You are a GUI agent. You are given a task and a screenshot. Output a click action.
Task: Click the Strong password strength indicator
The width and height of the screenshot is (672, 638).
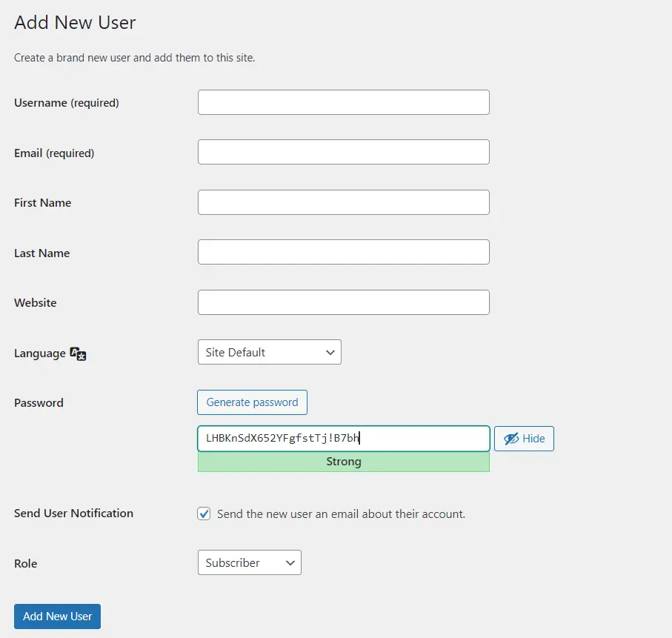point(344,462)
